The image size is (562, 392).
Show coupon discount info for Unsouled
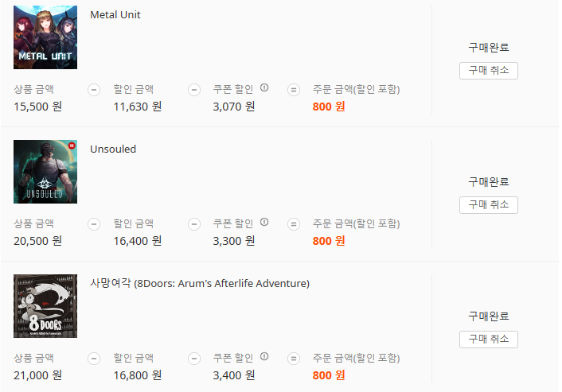click(x=264, y=223)
